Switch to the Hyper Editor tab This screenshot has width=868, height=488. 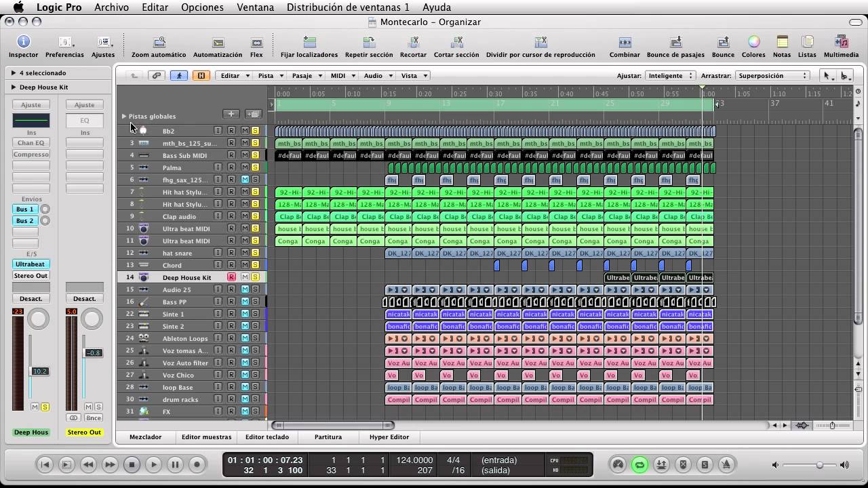pyautogui.click(x=389, y=437)
